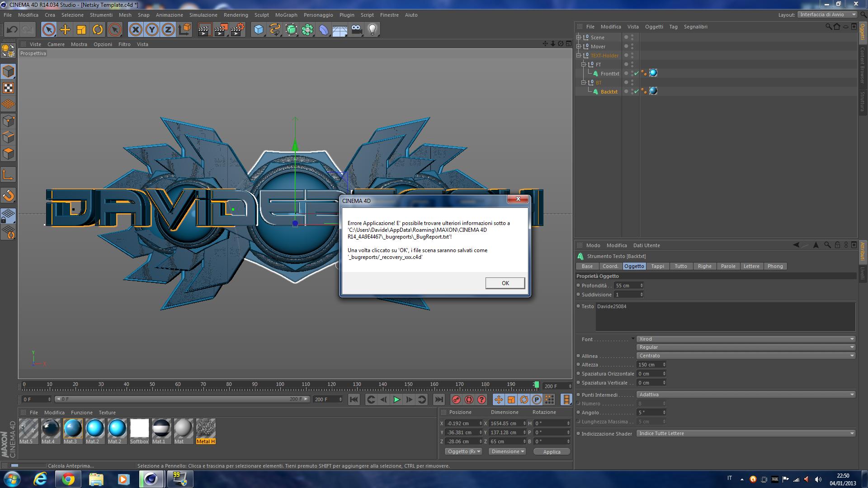Select the Rotate tool icon
This screenshot has width=868, height=488.
[x=98, y=30]
